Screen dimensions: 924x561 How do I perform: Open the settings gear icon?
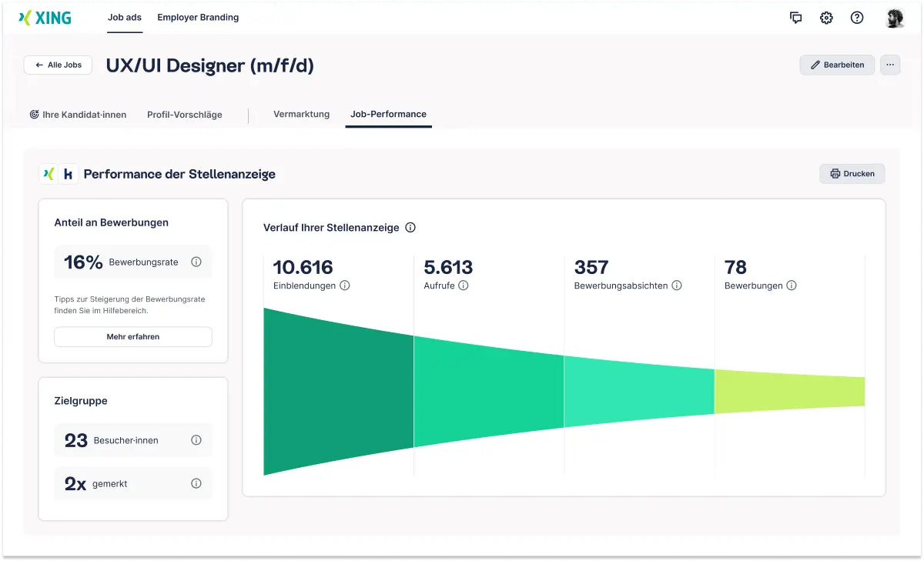tap(826, 18)
